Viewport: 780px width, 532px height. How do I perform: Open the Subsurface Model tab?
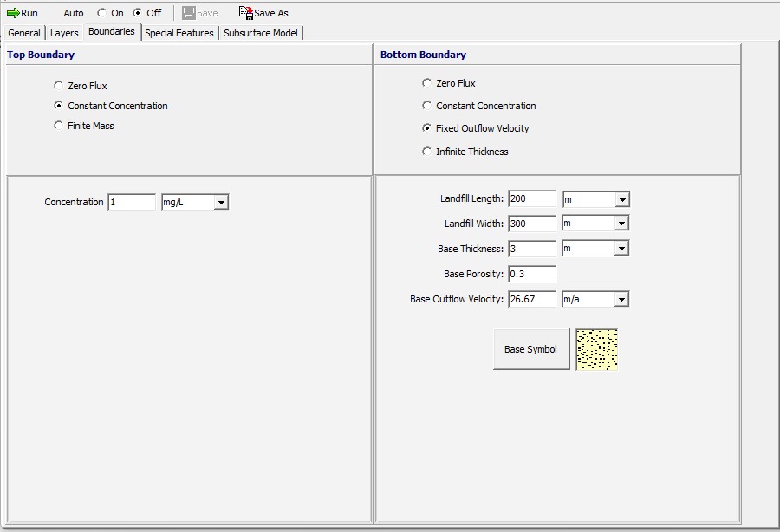click(x=261, y=33)
